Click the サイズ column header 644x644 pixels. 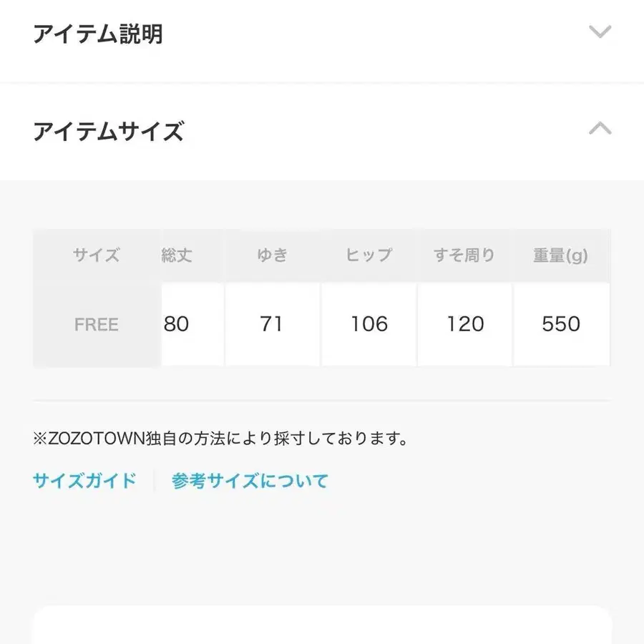tap(96, 255)
